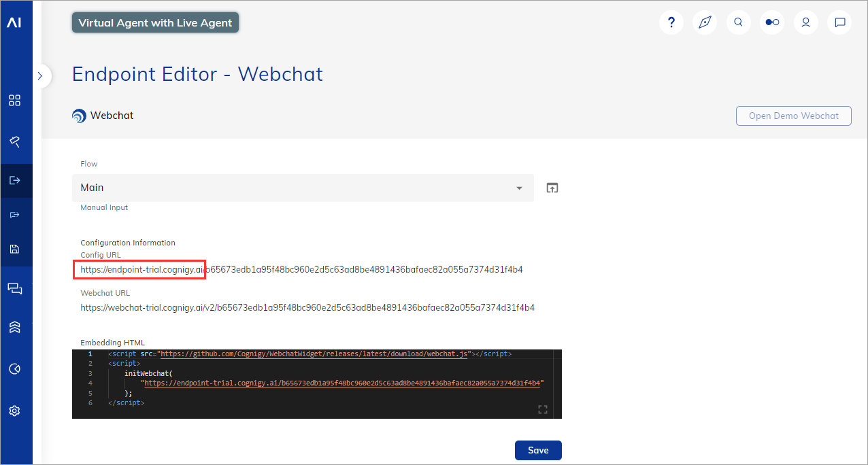Open the stacked layers icon in sidebar

click(x=14, y=327)
